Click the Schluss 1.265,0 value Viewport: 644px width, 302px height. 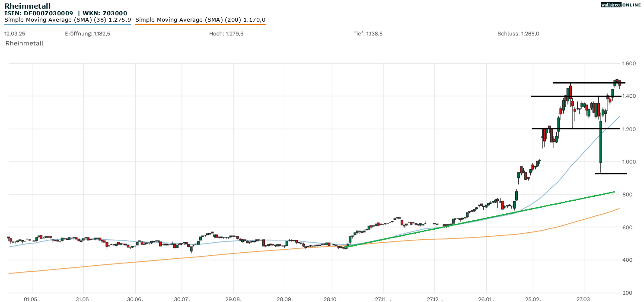pyautogui.click(x=518, y=34)
